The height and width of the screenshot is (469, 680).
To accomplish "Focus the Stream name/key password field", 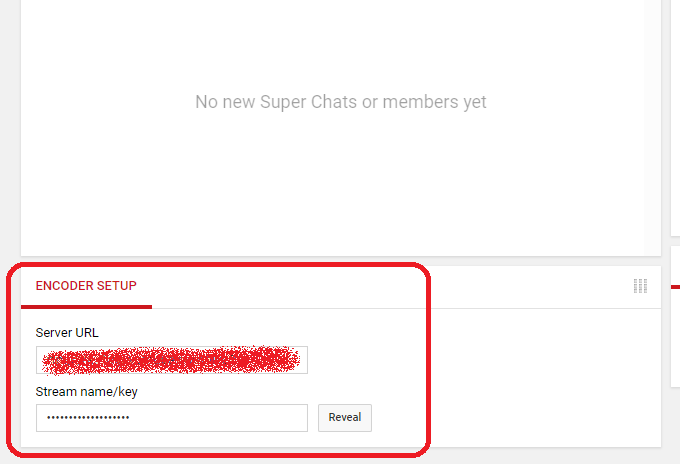I will [172, 418].
